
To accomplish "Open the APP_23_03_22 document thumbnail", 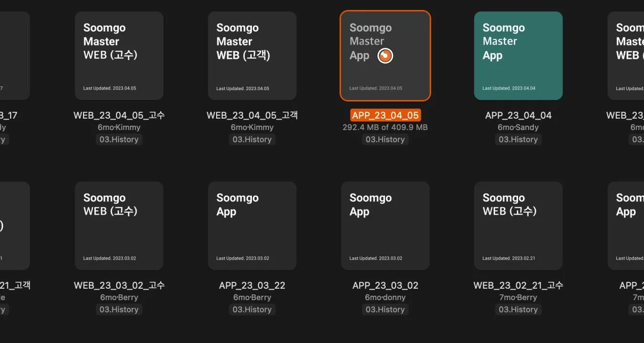I will pyautogui.click(x=252, y=226).
